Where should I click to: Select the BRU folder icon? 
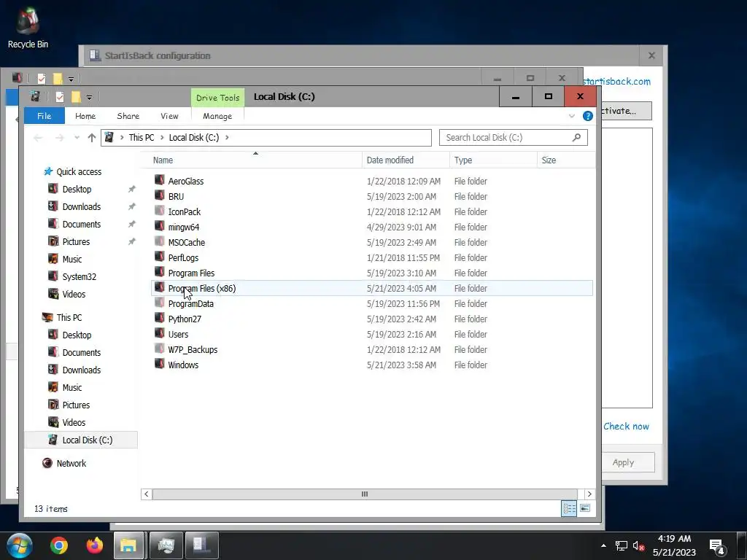pos(160,195)
